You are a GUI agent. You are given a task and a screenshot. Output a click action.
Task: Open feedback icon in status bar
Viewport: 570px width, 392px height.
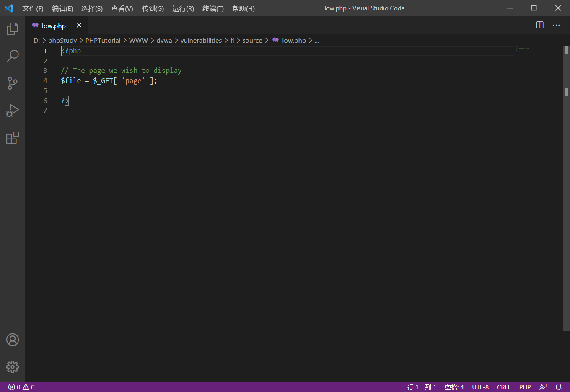543,387
